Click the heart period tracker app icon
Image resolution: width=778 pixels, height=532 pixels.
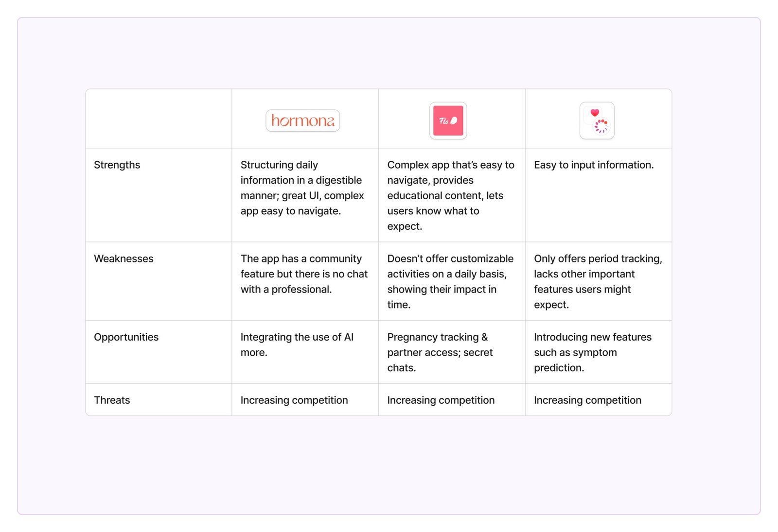click(x=597, y=120)
